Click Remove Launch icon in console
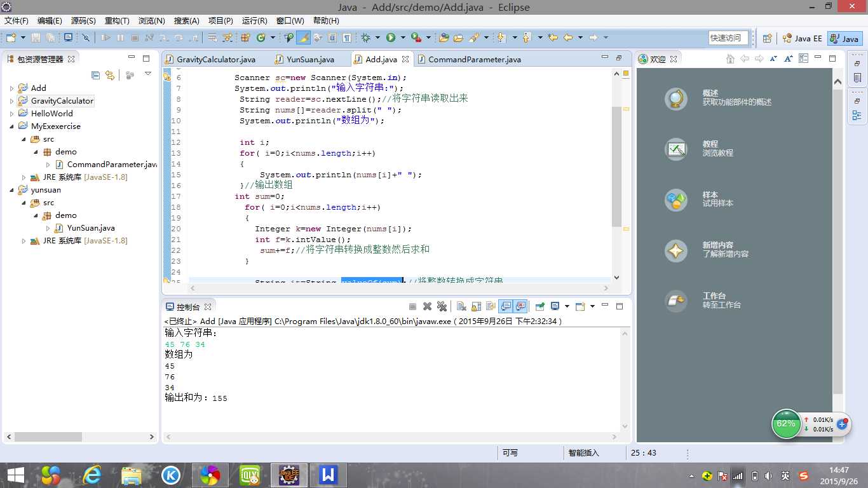868x488 pixels. [x=427, y=306]
